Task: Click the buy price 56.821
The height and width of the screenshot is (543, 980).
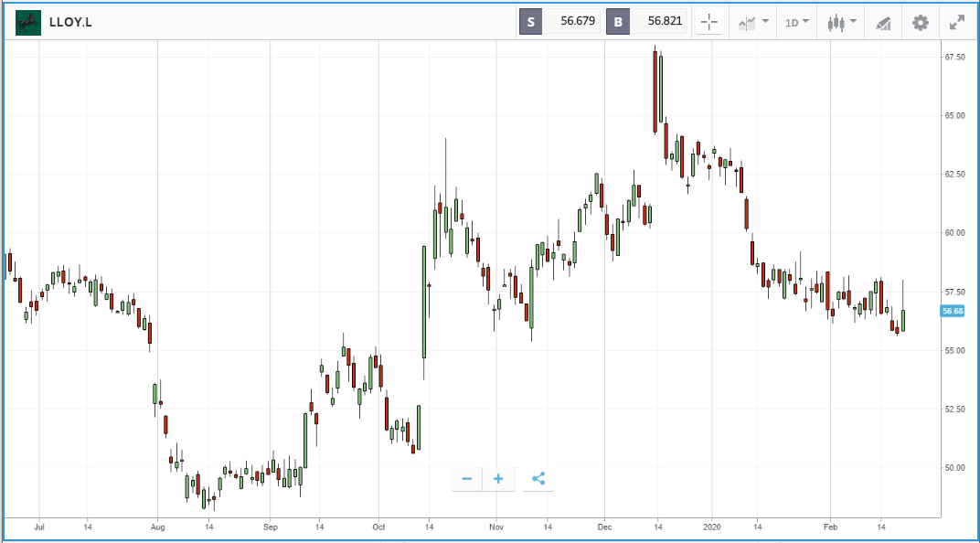Action: pyautogui.click(x=665, y=21)
